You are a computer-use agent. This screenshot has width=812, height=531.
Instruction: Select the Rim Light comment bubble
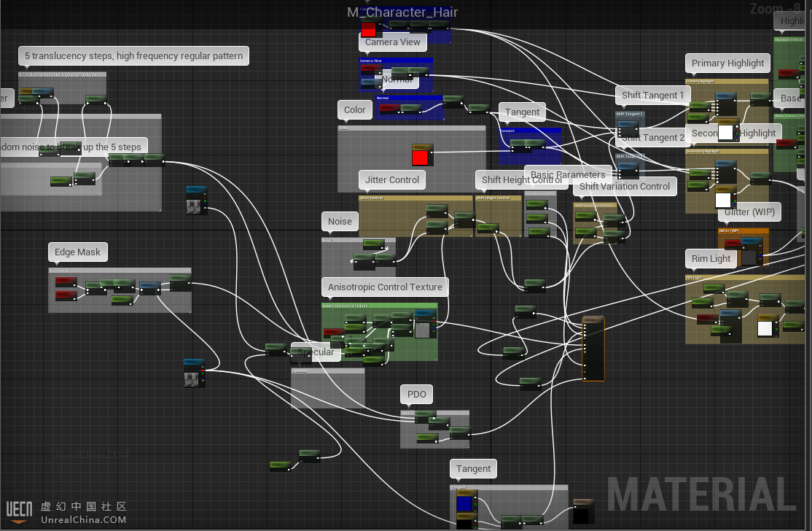tap(711, 259)
